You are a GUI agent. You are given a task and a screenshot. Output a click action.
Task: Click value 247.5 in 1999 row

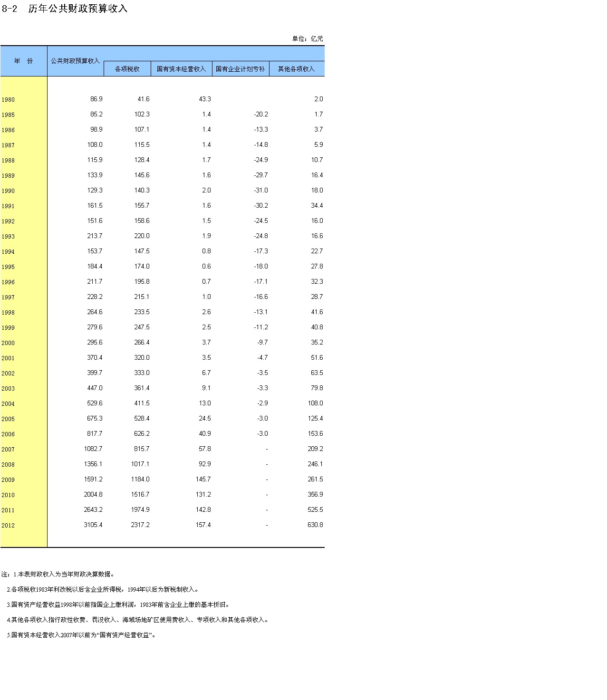142,327
